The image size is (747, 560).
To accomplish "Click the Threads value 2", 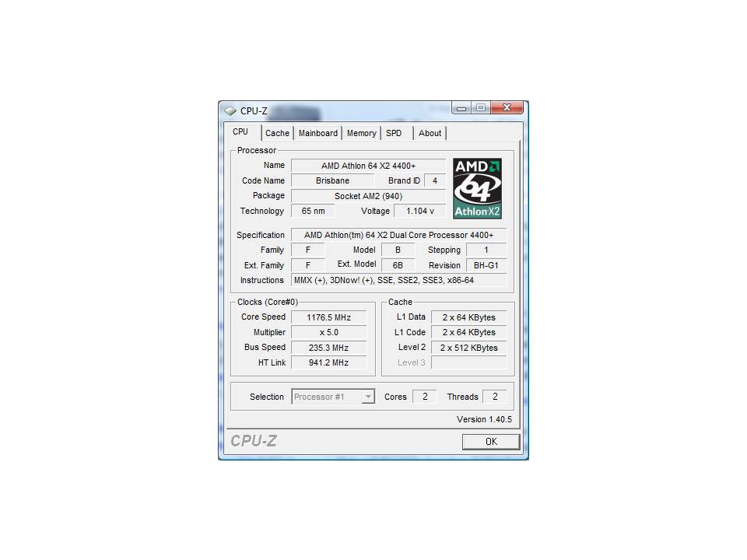I will point(495,397).
